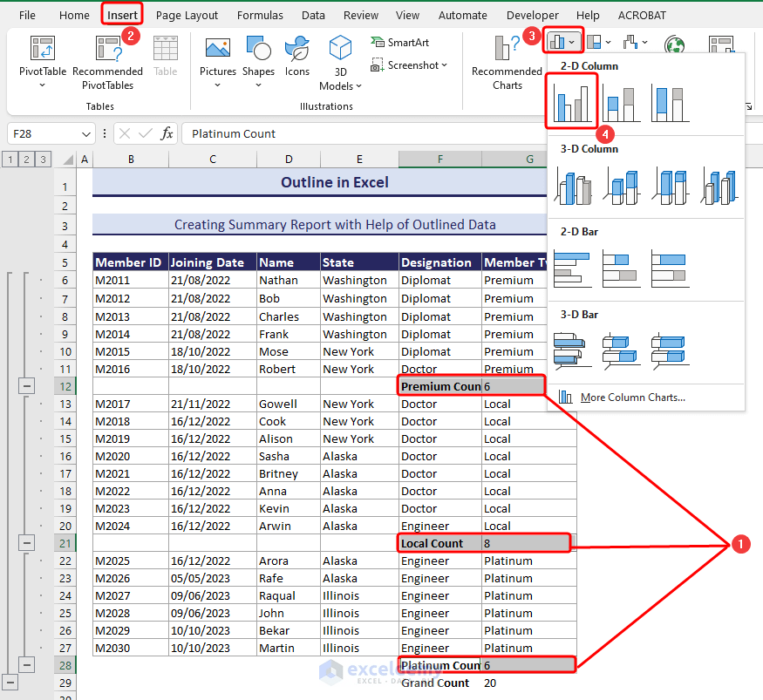Take a Screenshot with the Screenshot tool

406,65
